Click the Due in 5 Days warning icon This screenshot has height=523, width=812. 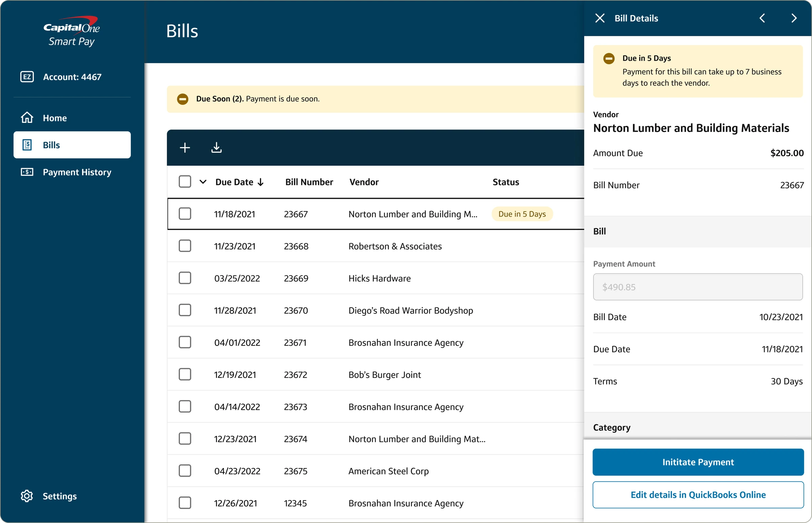(x=609, y=58)
